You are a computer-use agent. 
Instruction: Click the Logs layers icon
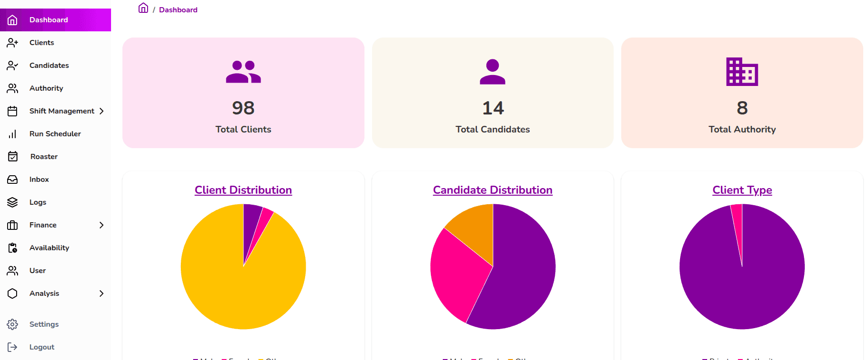12,202
